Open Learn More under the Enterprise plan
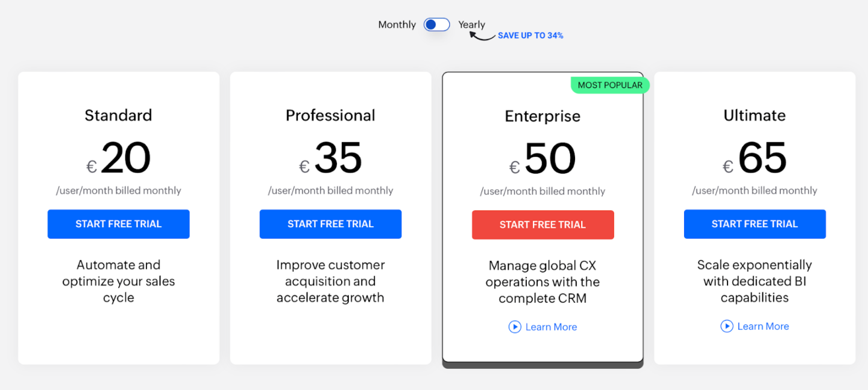 551,326
